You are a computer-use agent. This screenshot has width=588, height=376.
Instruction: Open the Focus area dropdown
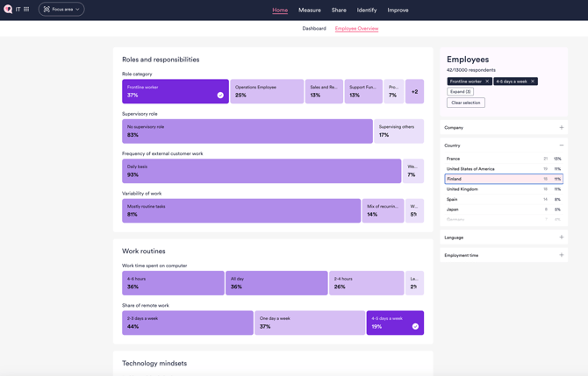point(61,10)
